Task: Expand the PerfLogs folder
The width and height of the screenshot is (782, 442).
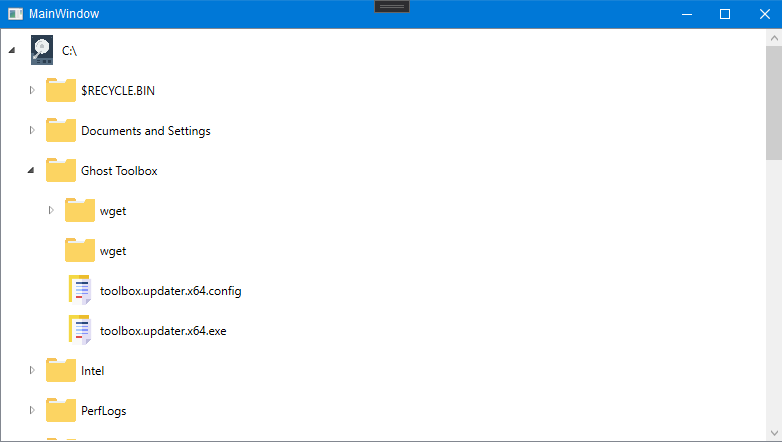Action: coord(32,410)
